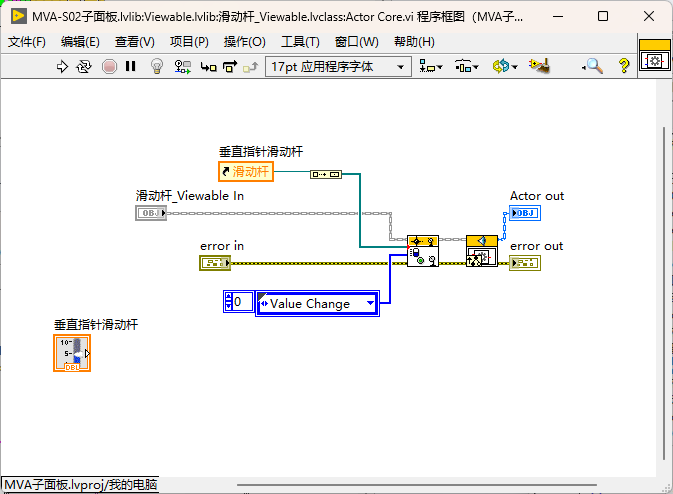This screenshot has width=673, height=494.
Task: Click the Actor out label
Action: 537,196
